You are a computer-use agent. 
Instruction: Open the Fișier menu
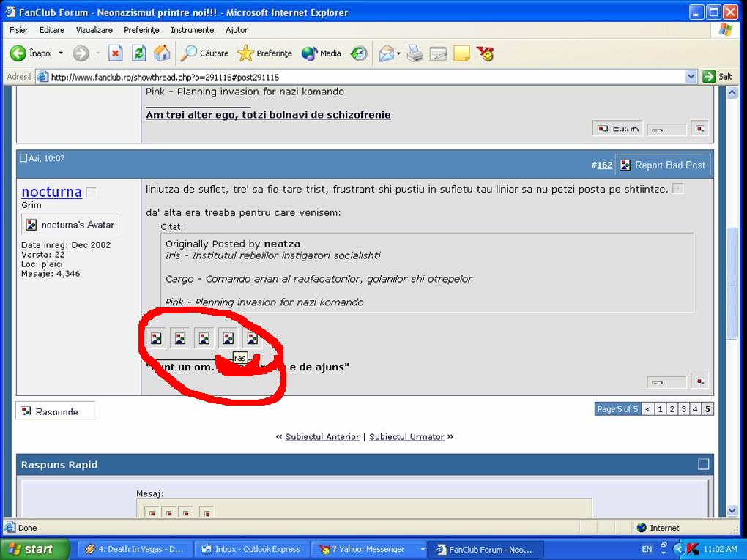click(x=18, y=30)
